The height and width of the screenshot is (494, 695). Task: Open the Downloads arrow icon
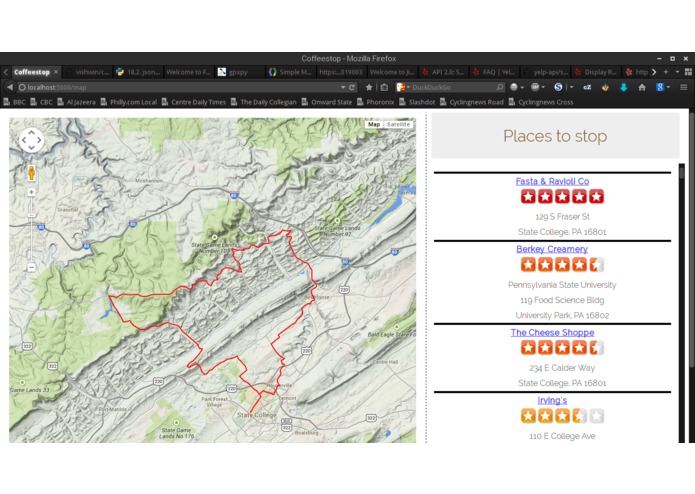(623, 87)
